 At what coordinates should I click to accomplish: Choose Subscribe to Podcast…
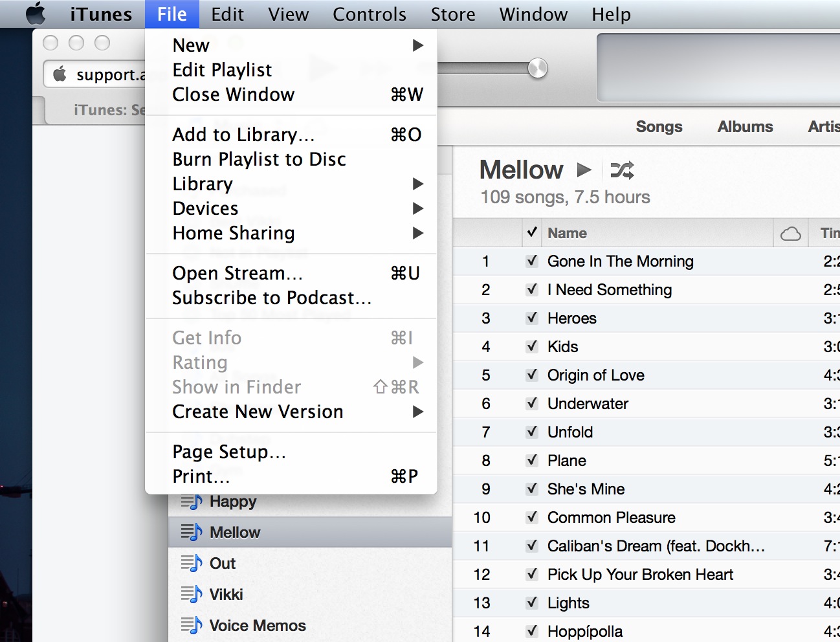click(291, 298)
